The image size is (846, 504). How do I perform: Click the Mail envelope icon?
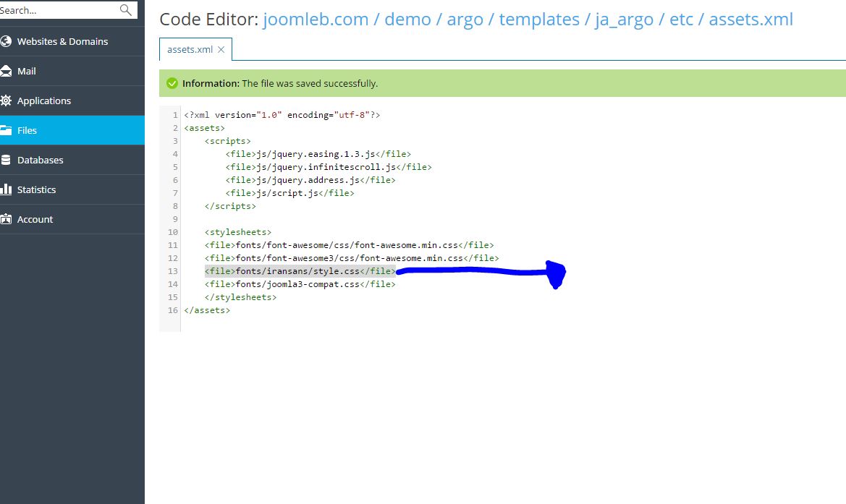(x=7, y=71)
